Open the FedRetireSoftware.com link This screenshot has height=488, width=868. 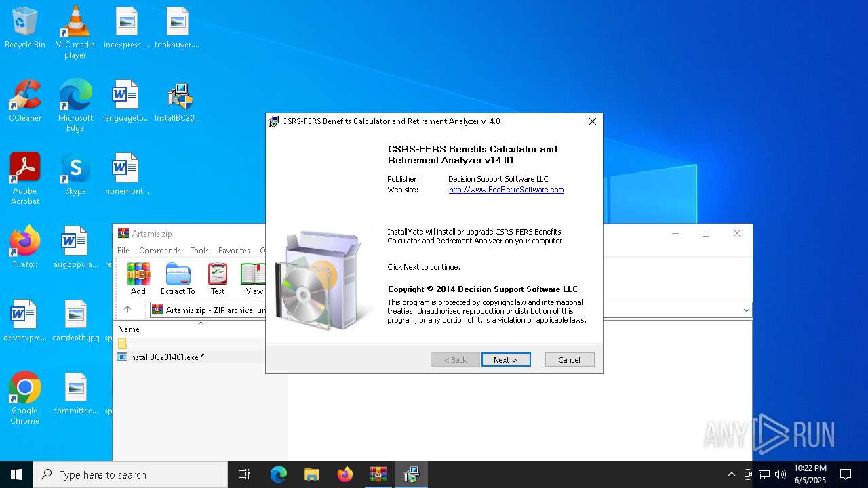click(506, 190)
